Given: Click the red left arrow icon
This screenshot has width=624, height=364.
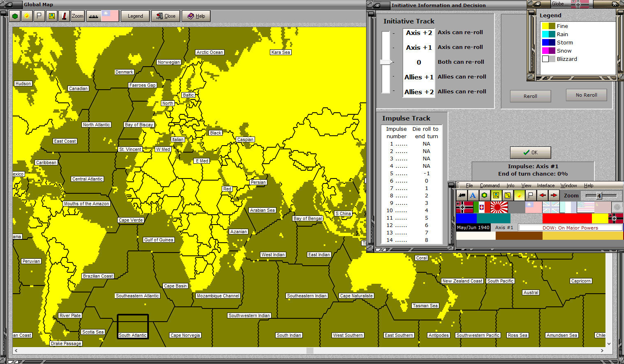Looking at the screenshot, I should click(x=542, y=195).
